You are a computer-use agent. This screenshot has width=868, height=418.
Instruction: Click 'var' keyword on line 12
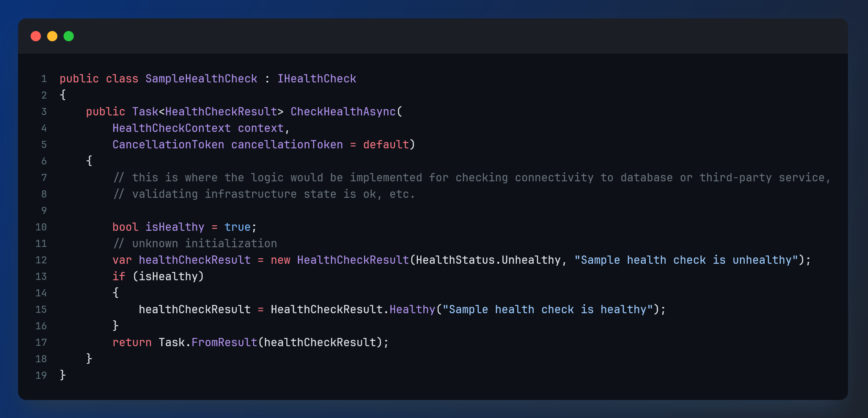click(x=122, y=260)
